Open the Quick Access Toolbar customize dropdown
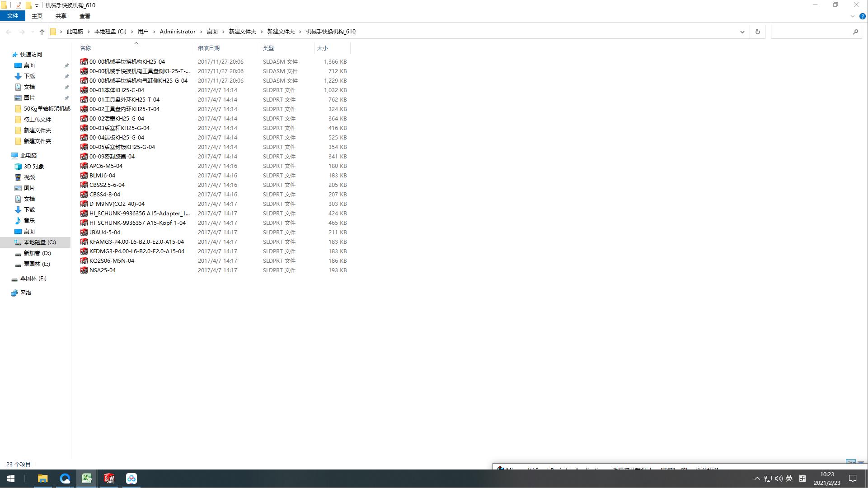This screenshot has height=488, width=868. 37,5
